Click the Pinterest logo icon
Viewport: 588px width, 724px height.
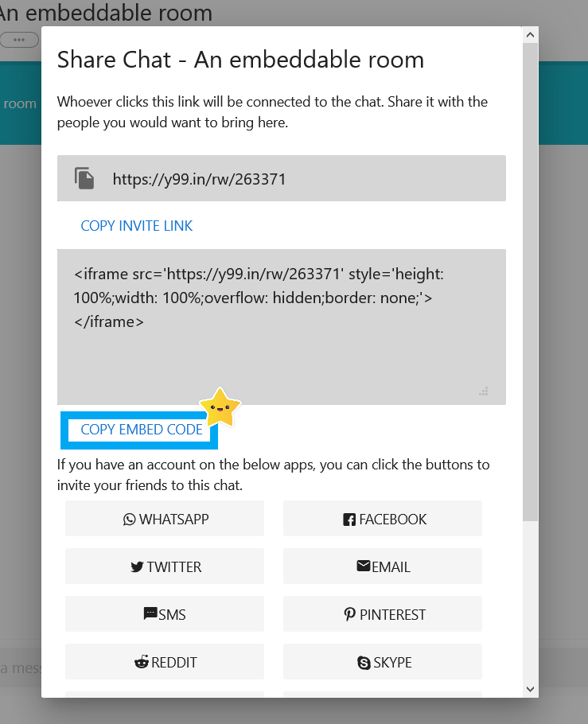pos(349,614)
